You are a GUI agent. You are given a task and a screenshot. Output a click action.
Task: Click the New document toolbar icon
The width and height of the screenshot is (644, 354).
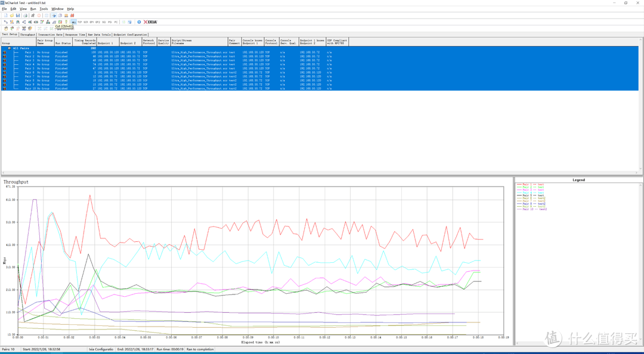point(5,15)
